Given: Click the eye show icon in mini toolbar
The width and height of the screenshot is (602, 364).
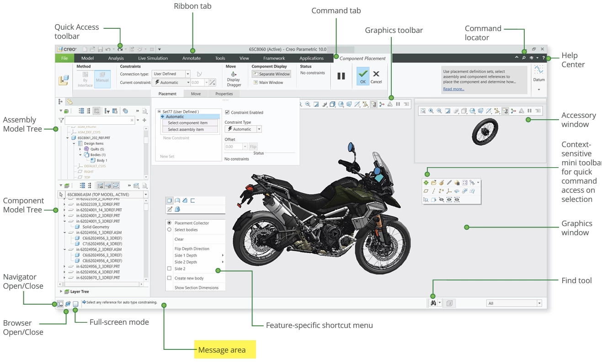Looking at the screenshot, I should click(449, 200).
